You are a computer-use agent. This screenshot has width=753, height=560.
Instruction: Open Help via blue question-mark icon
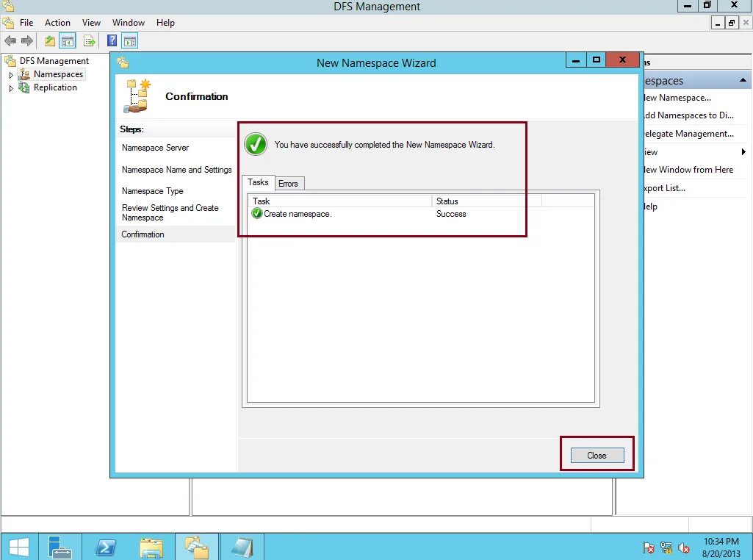click(112, 41)
